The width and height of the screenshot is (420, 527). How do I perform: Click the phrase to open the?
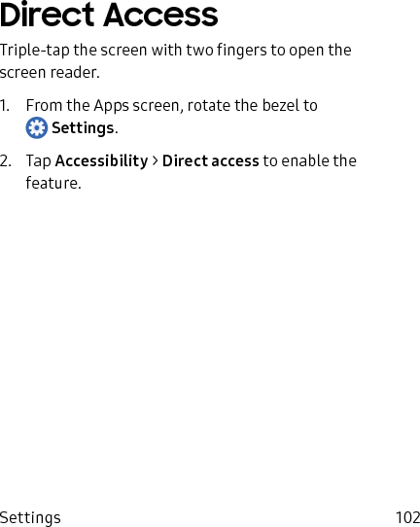[311, 51]
